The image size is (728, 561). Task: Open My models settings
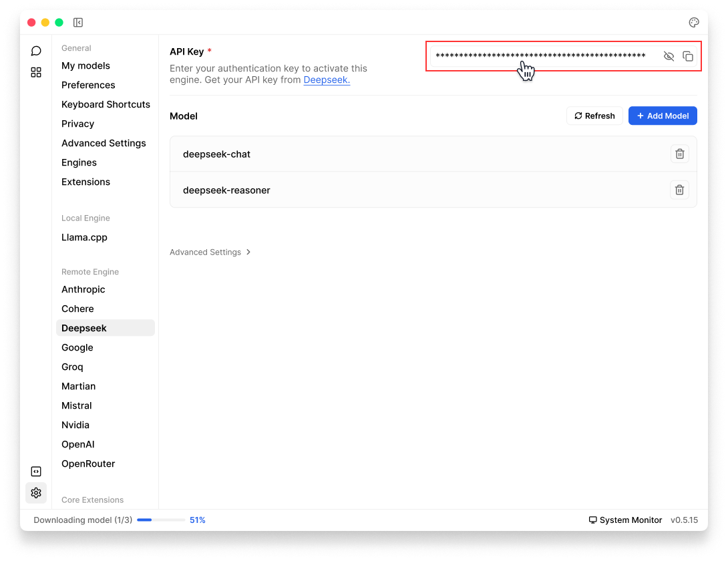pyautogui.click(x=86, y=65)
